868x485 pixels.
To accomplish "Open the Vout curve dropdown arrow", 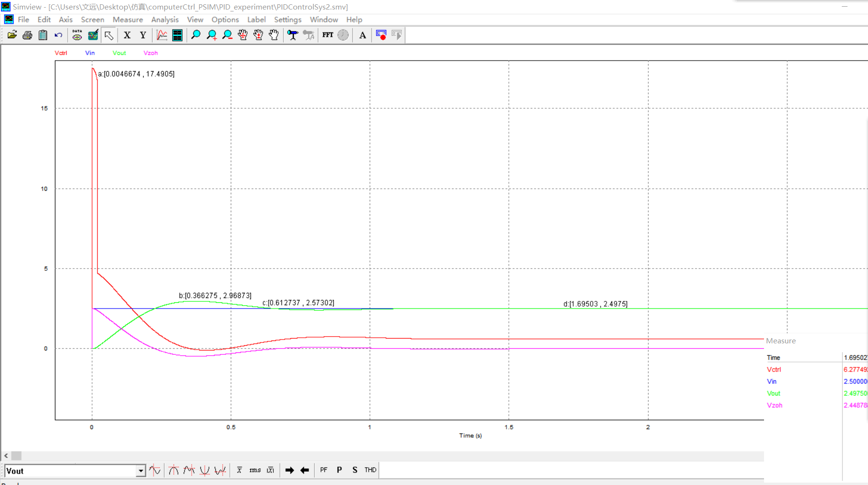I will pos(141,471).
